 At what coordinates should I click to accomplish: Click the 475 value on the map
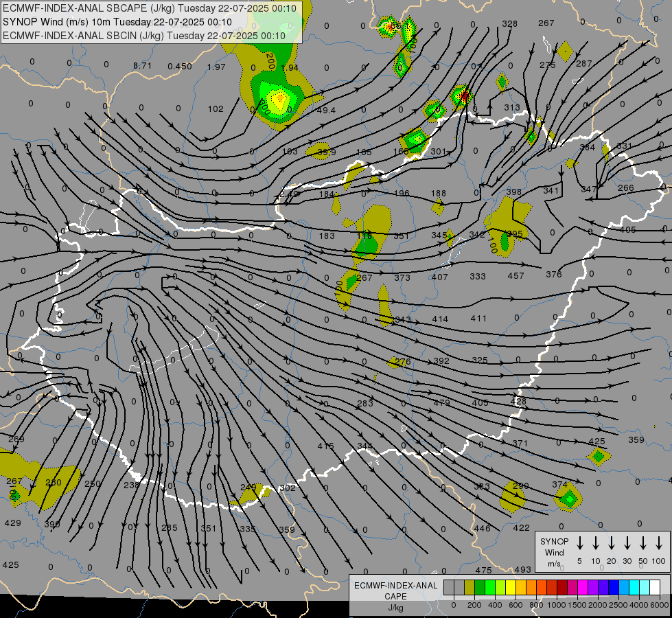pyautogui.click(x=483, y=570)
